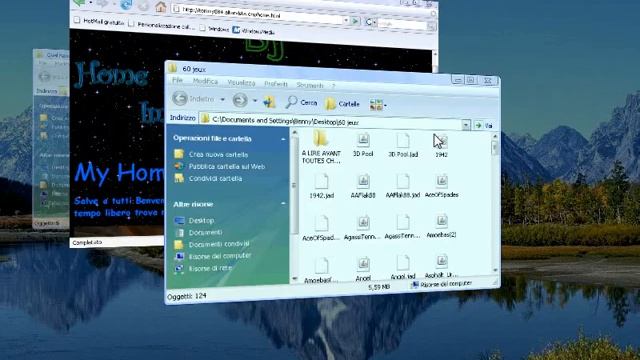The height and width of the screenshot is (360, 640).
Task: Open the Visualizza menu
Action: pyautogui.click(x=241, y=82)
